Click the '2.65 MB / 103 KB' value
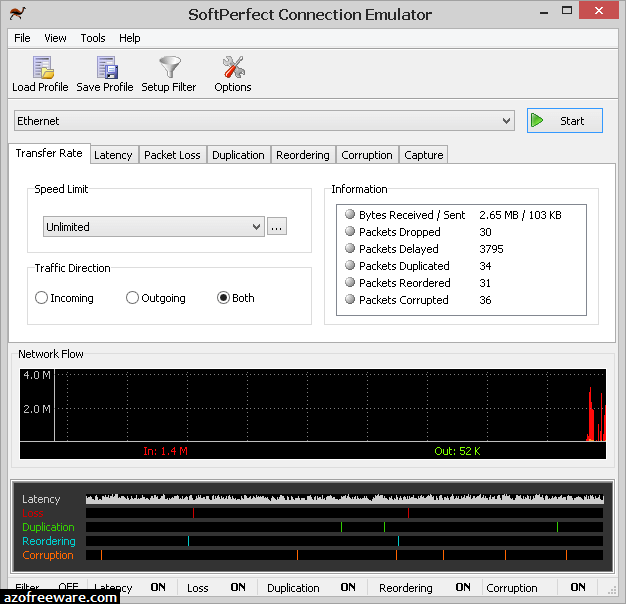 click(x=520, y=215)
